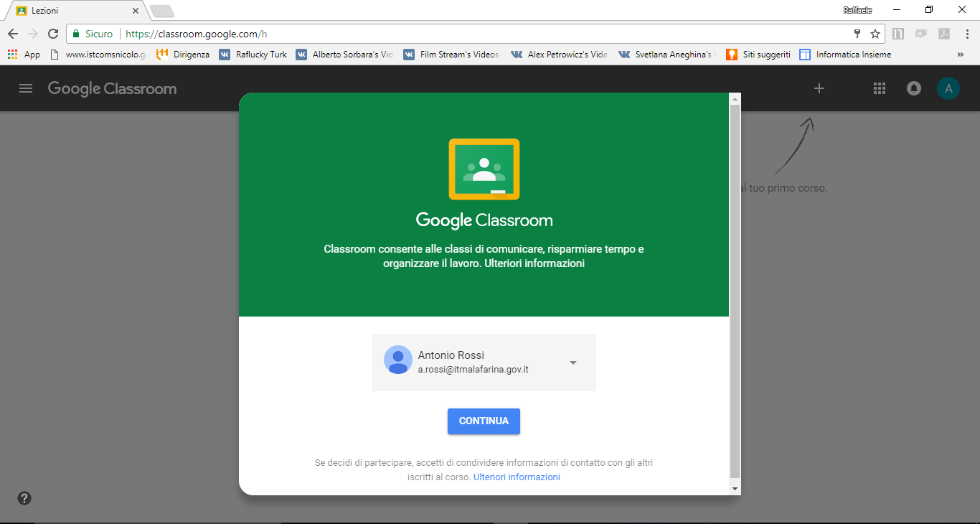
Task: Click the saved password key icon
Action: pyautogui.click(x=857, y=34)
